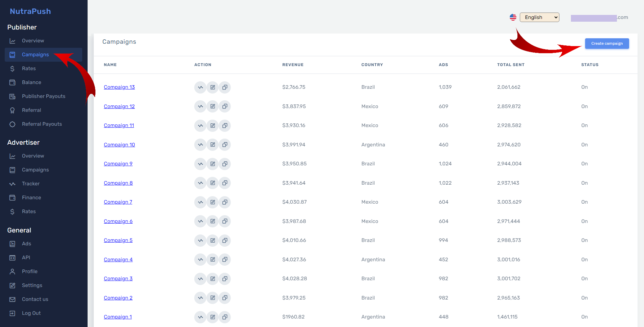Open stats chart icon for Compaign 3
This screenshot has width=644, height=327.
(x=200, y=279)
